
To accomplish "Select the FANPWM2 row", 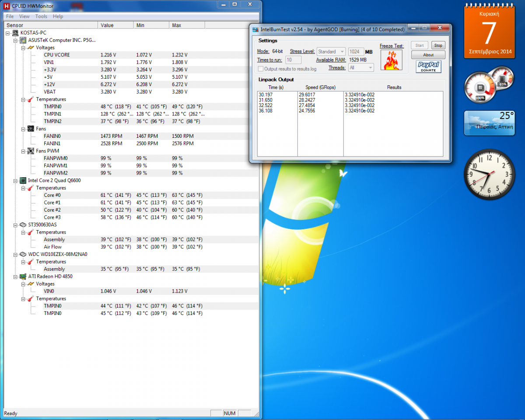I will pos(131,173).
